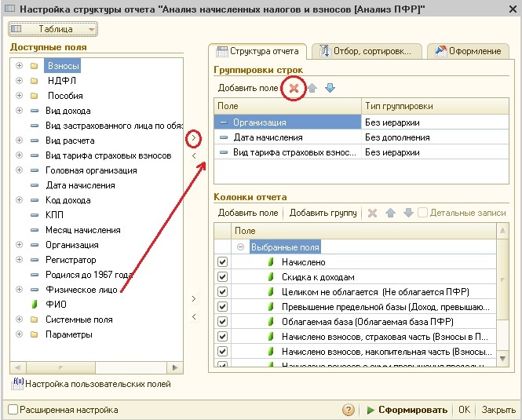Select Вид тарифа страховых взносов grouping row
This screenshot has height=420, width=522.
[x=361, y=152]
